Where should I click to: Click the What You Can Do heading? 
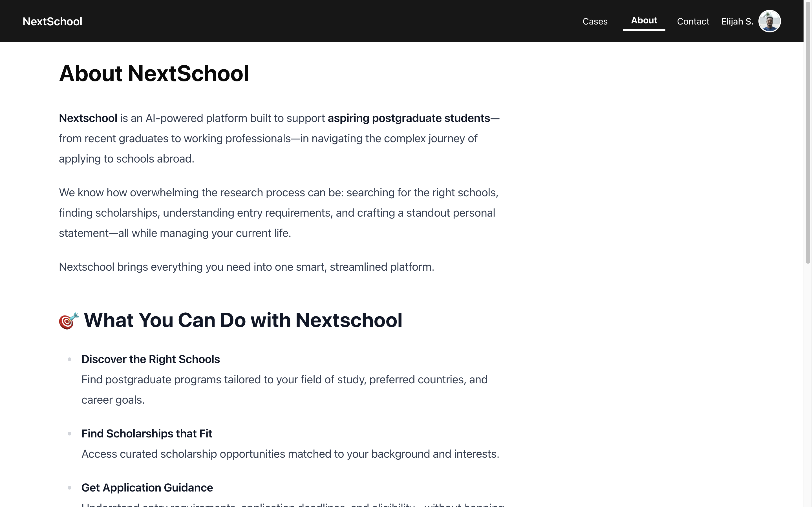click(x=242, y=320)
